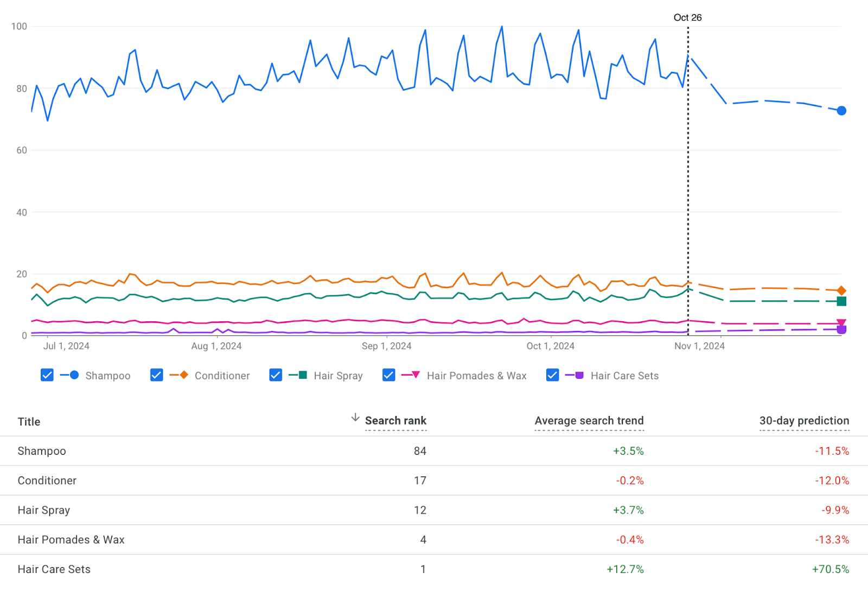Select the Hair Spray legend label
This screenshot has width=868, height=598.
click(338, 376)
